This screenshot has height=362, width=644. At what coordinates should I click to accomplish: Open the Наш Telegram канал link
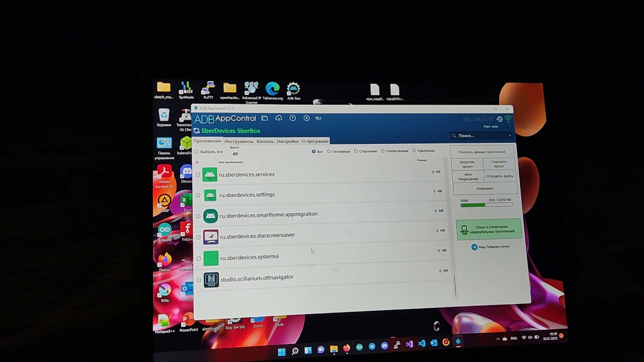coord(491,247)
